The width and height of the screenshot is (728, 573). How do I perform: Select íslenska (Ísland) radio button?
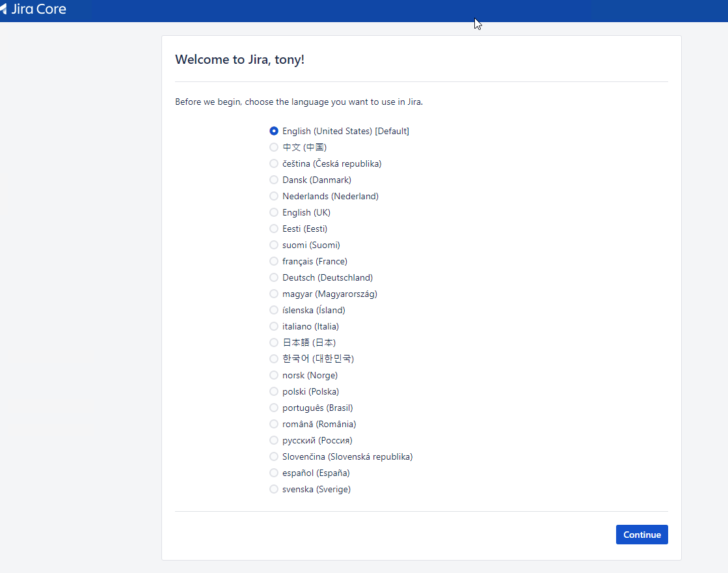(274, 310)
